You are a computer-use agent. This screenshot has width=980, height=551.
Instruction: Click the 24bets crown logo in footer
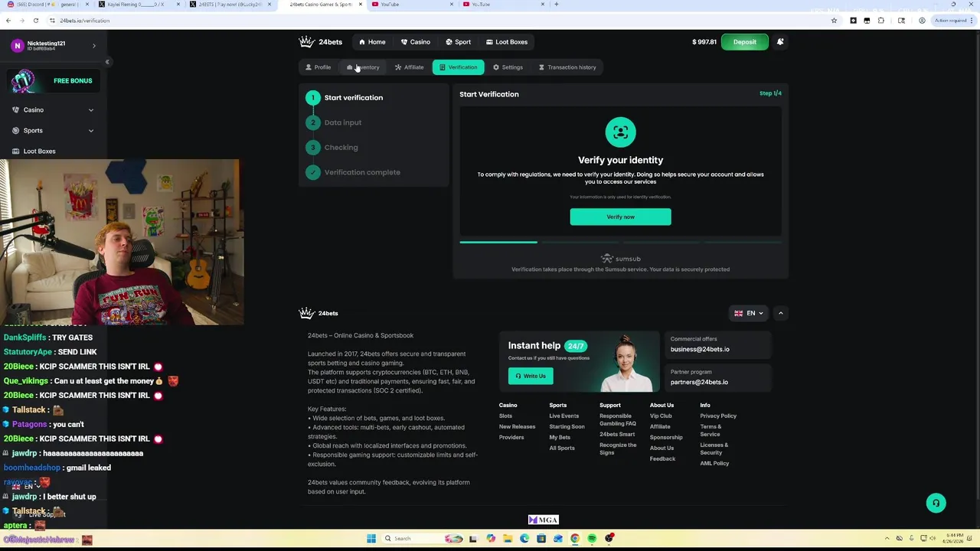click(318, 313)
